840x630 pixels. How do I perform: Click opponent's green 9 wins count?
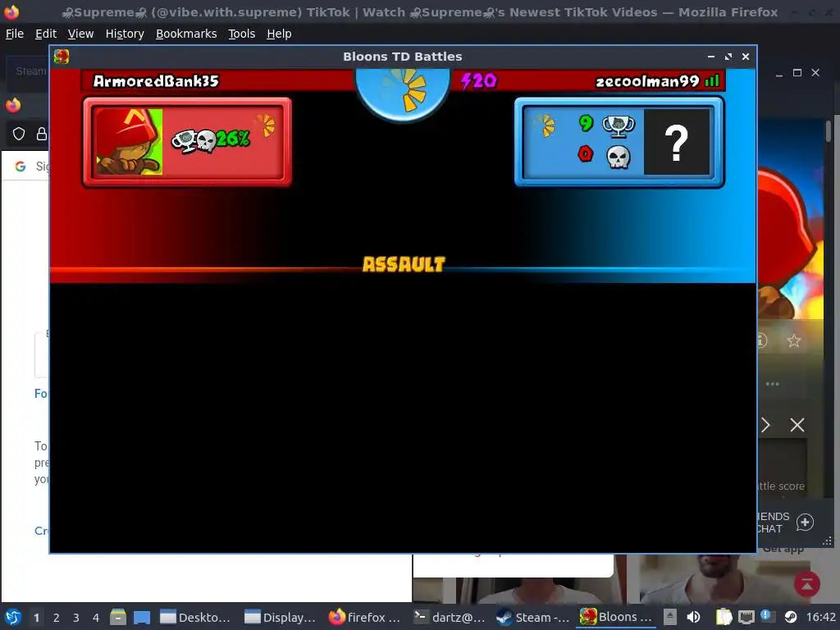[x=586, y=123]
